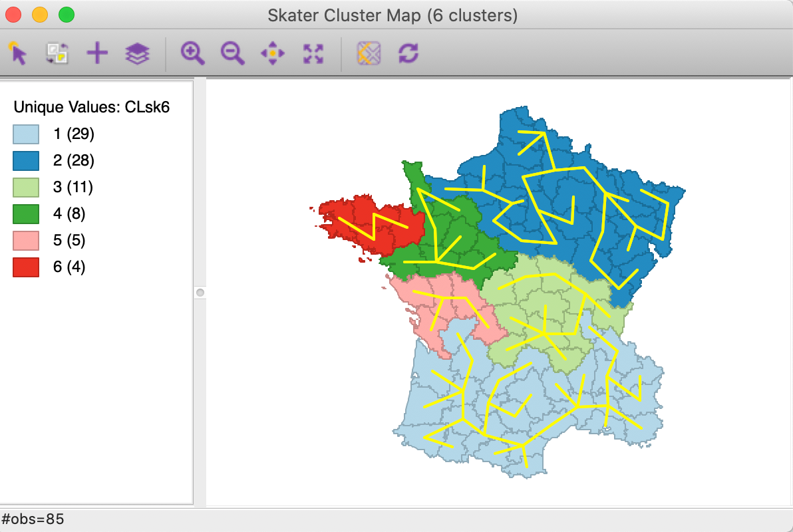Click the dark green swatch for cluster 4
This screenshot has width=793, height=532.
pos(26,214)
